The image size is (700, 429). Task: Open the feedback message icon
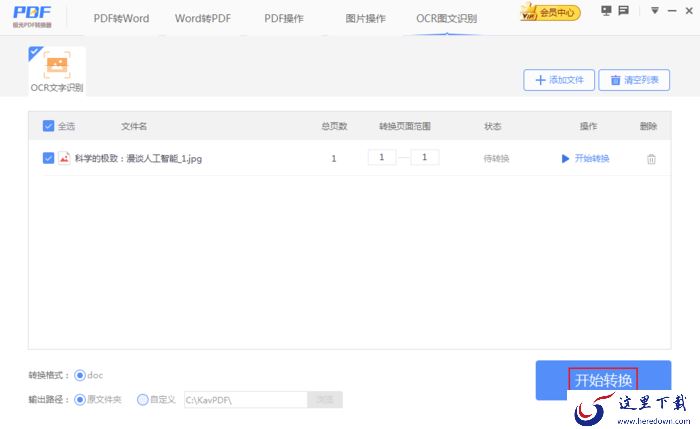tap(624, 10)
